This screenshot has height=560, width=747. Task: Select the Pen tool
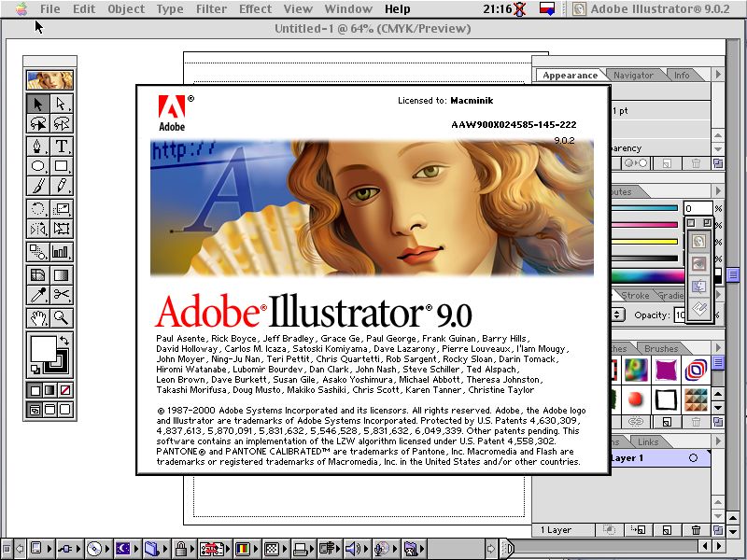pyautogui.click(x=38, y=146)
